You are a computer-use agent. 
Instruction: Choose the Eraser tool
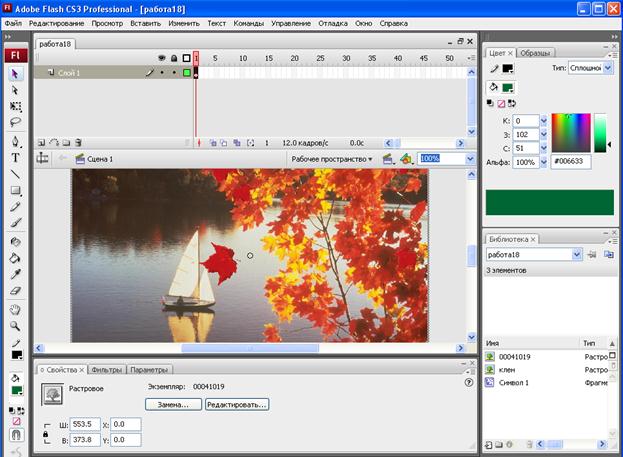click(15, 291)
